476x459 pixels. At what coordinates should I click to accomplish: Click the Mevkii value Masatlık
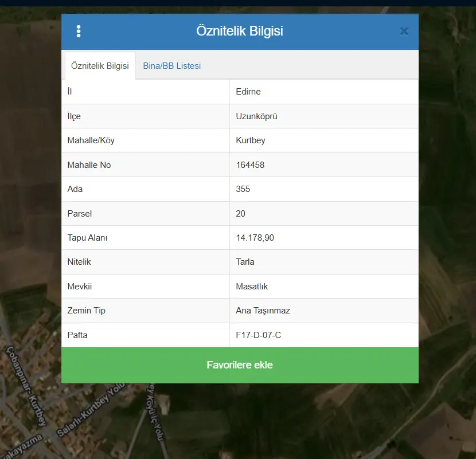(x=252, y=287)
